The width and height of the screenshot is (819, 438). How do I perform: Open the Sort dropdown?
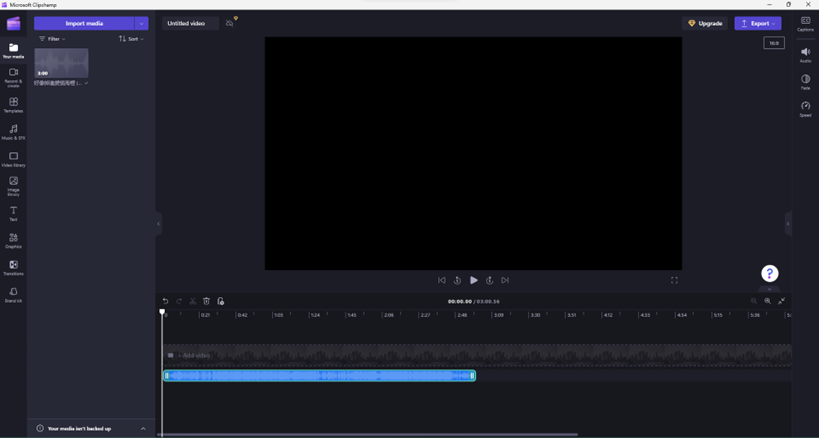pos(131,39)
